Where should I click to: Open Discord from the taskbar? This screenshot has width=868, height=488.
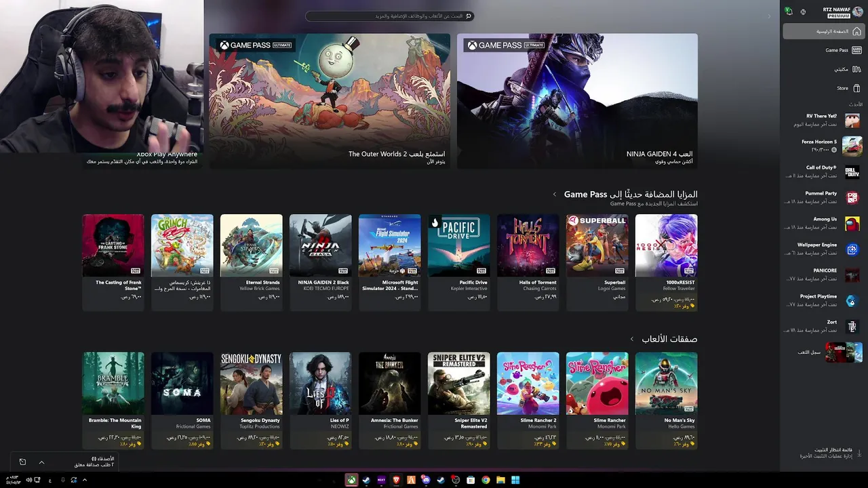click(426, 480)
